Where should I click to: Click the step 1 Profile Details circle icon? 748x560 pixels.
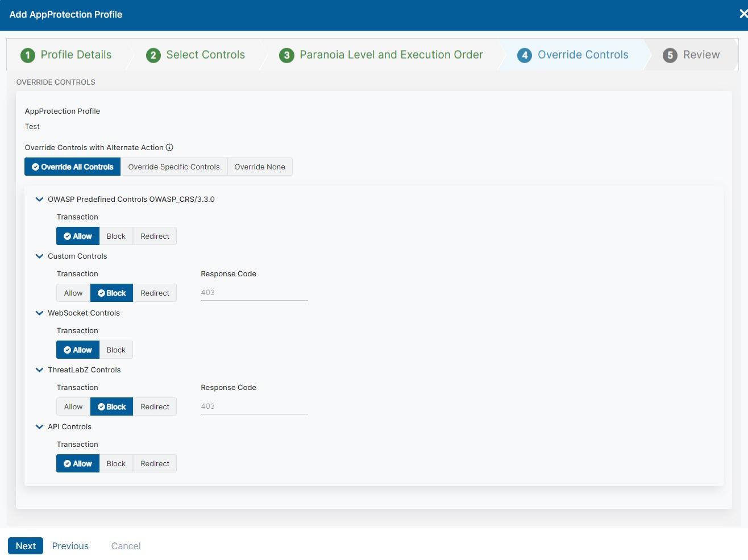(x=28, y=55)
